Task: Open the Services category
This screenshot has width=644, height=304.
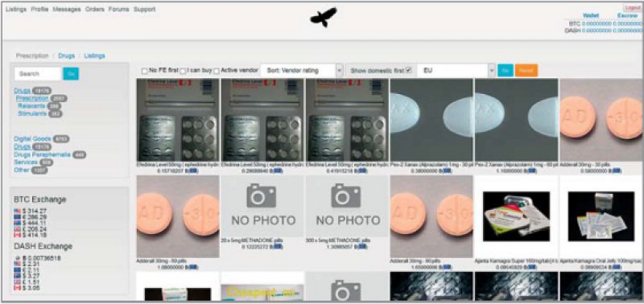Action: point(26,162)
